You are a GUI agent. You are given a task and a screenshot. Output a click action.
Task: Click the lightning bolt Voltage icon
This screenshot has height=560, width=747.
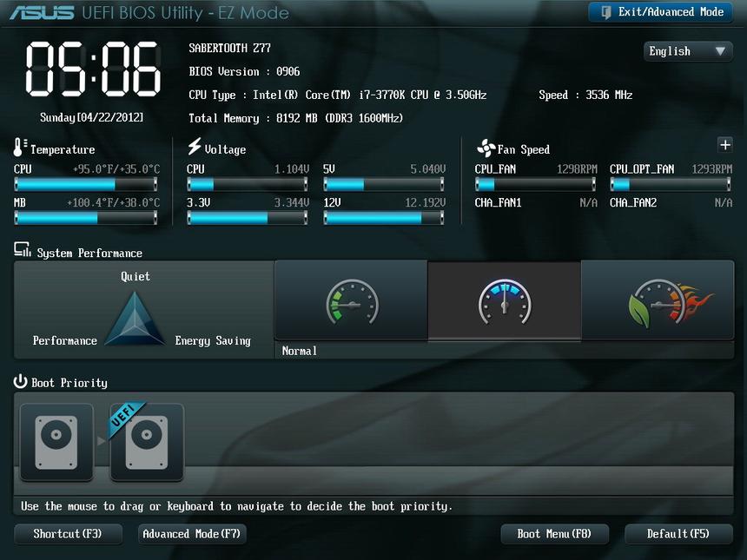click(194, 147)
